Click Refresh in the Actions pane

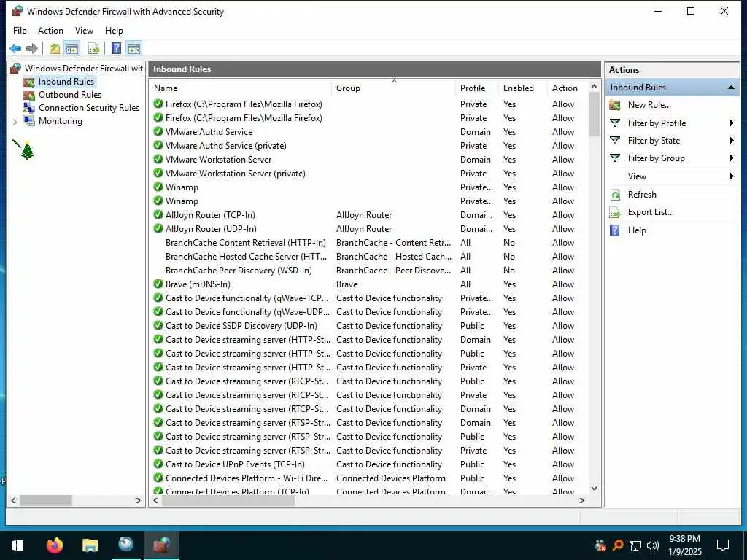click(642, 195)
